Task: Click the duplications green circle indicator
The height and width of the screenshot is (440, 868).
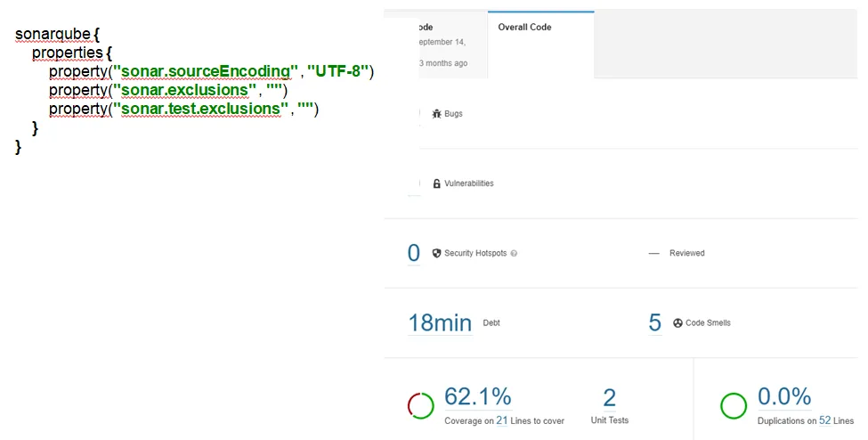Action: pyautogui.click(x=734, y=406)
